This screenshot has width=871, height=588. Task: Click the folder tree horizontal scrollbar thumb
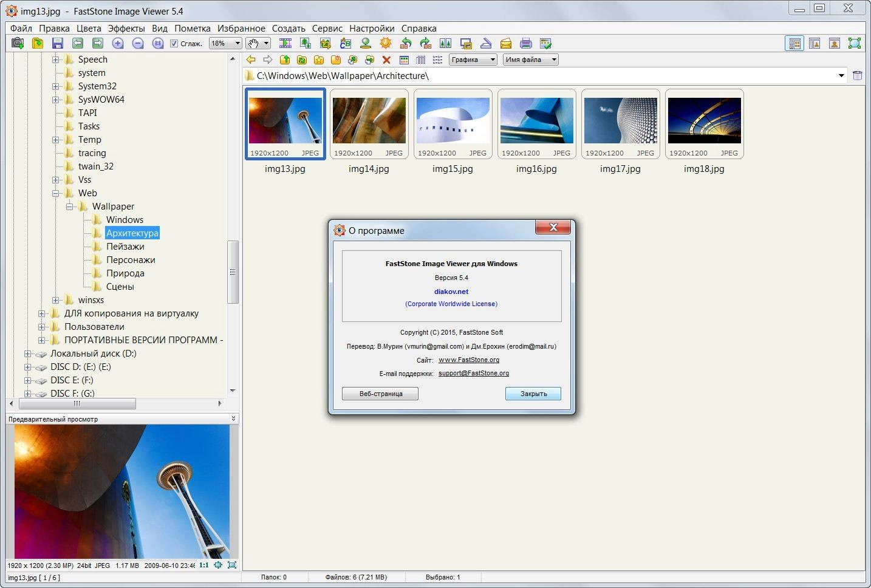(77, 403)
